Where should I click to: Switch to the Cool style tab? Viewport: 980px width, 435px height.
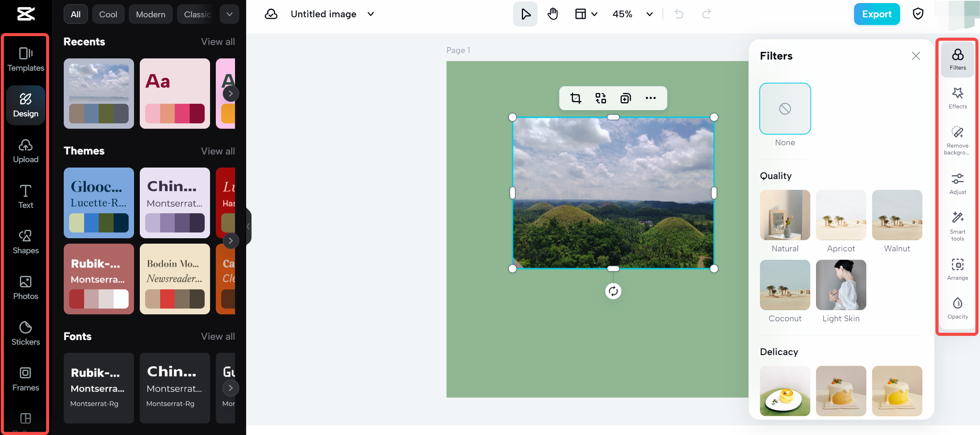pos(108,14)
